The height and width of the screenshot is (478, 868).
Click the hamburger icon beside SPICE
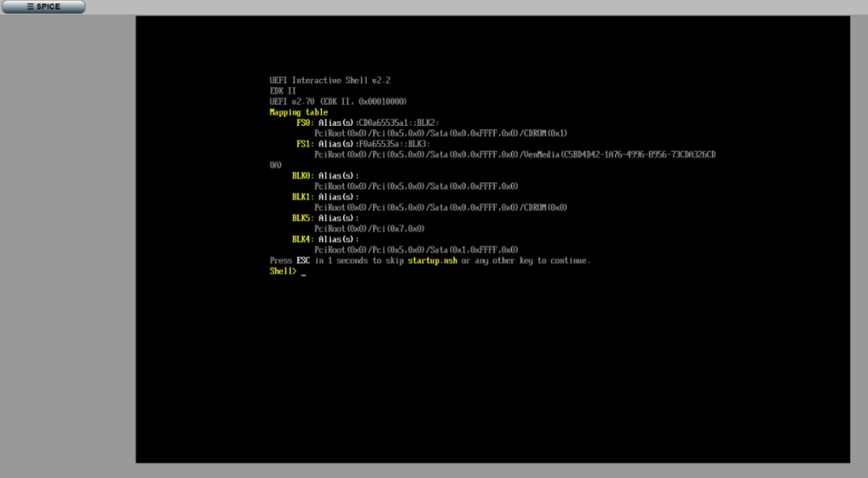(30, 7)
